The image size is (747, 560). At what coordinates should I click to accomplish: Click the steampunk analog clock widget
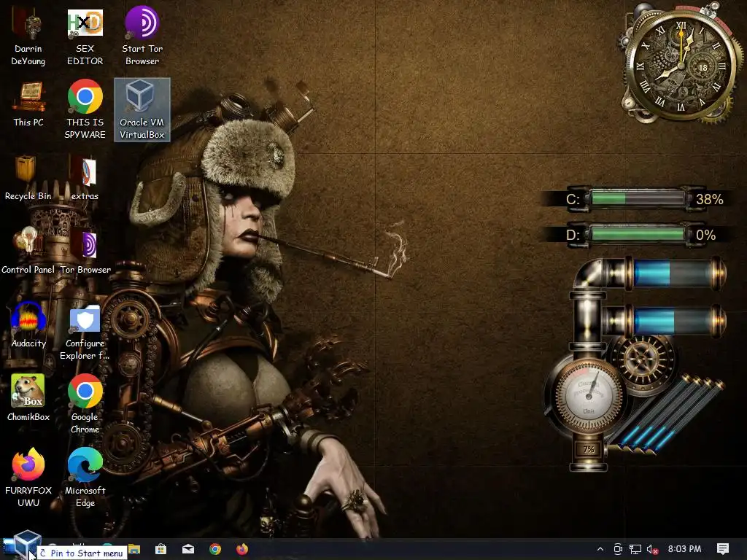point(681,66)
